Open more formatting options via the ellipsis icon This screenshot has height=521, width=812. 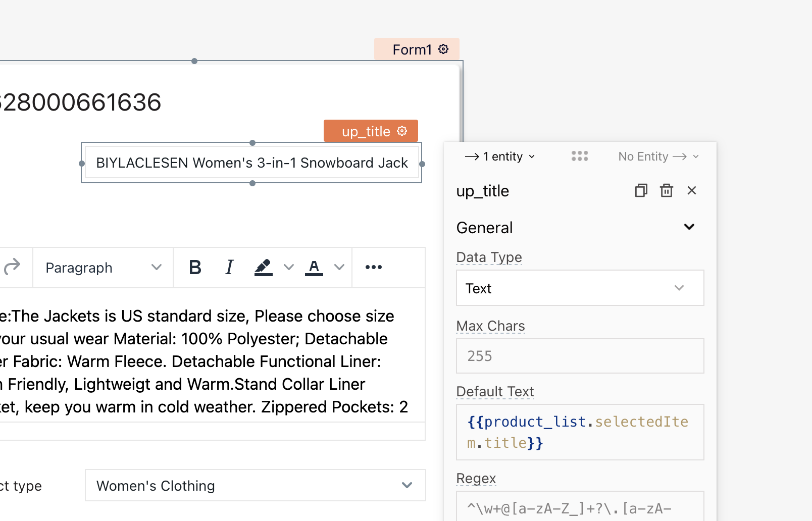click(x=373, y=267)
